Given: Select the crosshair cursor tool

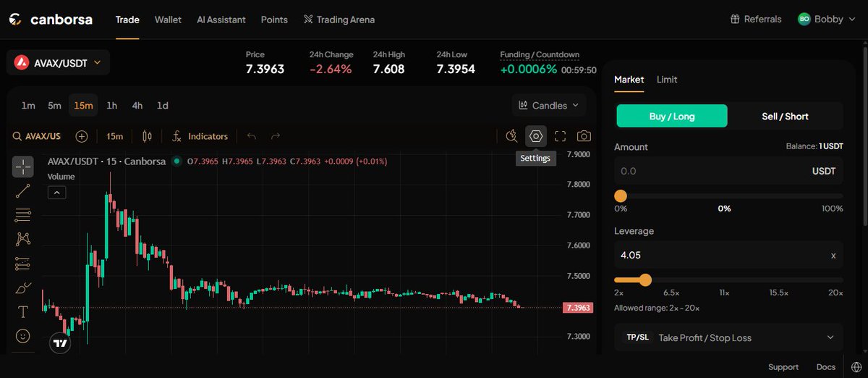Looking at the screenshot, I should (x=23, y=167).
